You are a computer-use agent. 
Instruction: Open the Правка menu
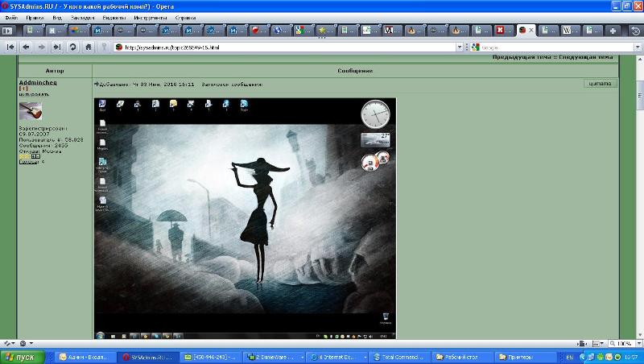[x=35, y=18]
